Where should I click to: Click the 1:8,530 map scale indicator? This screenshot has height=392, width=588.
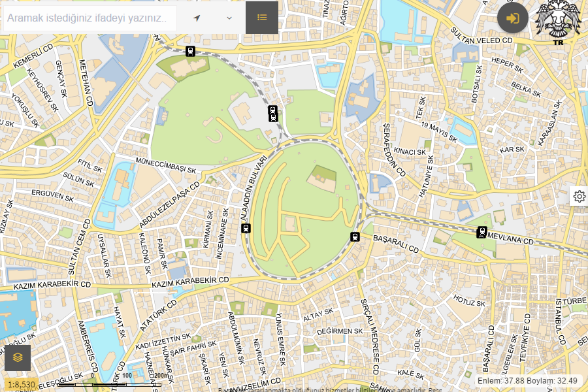pyautogui.click(x=22, y=385)
